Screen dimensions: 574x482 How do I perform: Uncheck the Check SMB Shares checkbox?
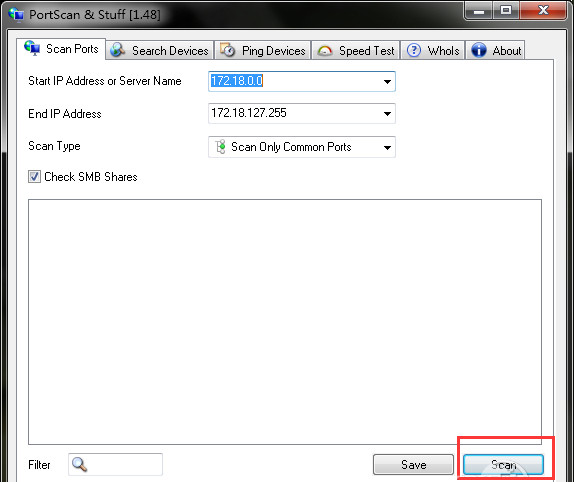(34, 177)
